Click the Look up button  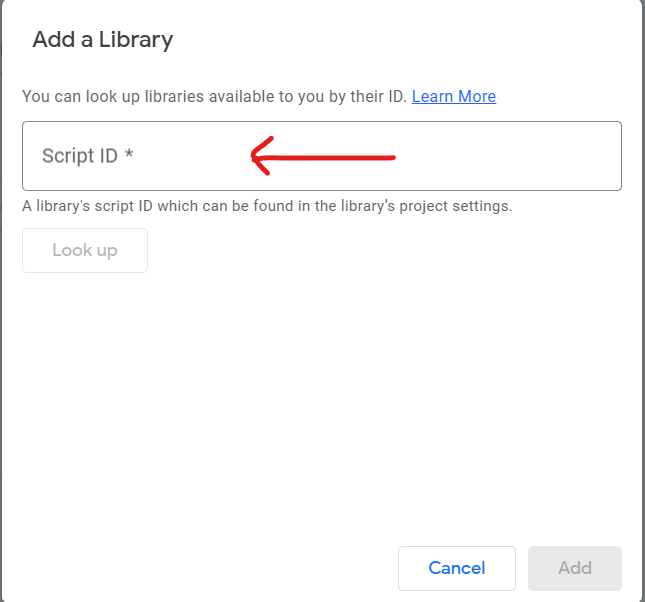[x=85, y=250]
